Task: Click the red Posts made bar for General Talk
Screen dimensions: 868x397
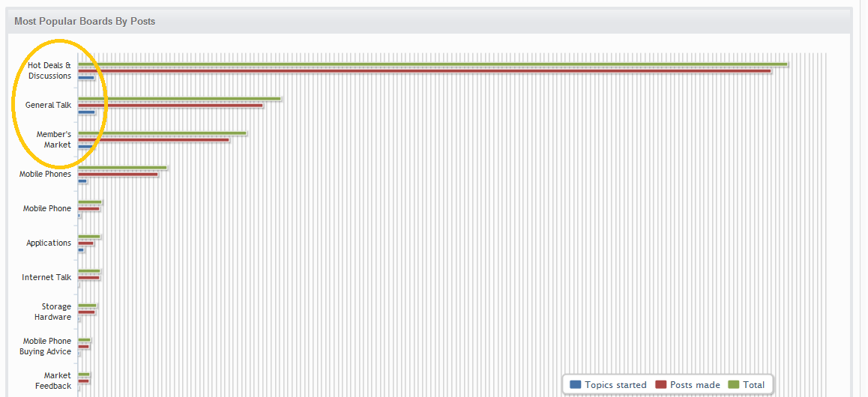Action: (x=170, y=105)
